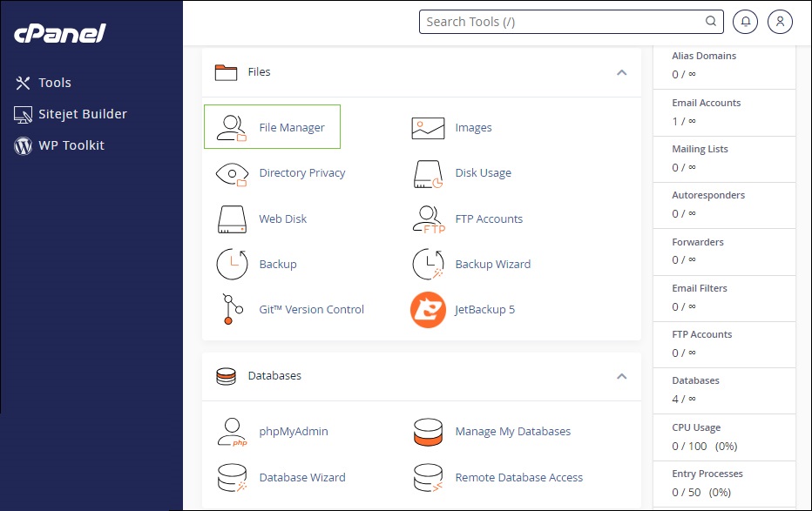Open the user account profile icon
812x511 pixels.
click(780, 22)
